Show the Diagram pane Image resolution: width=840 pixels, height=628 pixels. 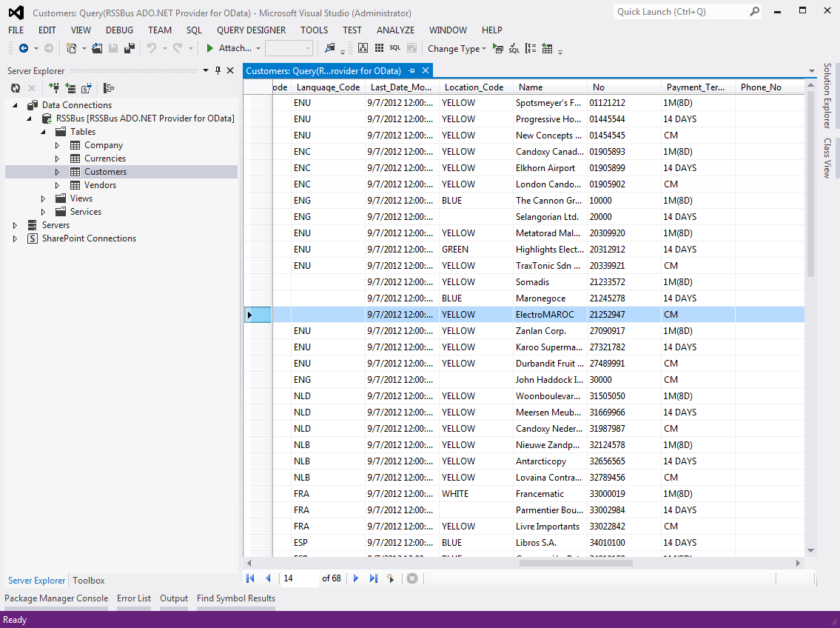click(x=362, y=47)
